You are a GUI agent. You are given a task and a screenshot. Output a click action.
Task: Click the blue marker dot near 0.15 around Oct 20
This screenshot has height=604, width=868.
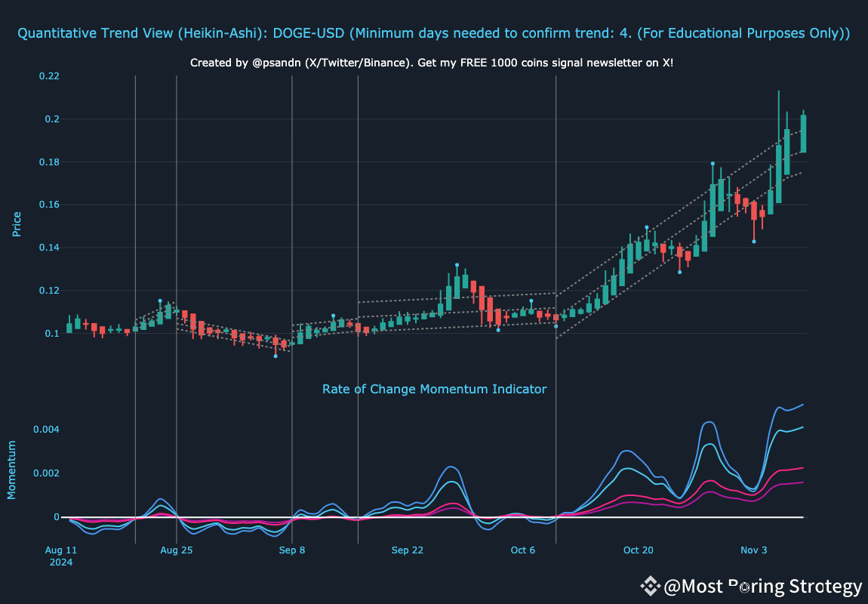point(647,227)
